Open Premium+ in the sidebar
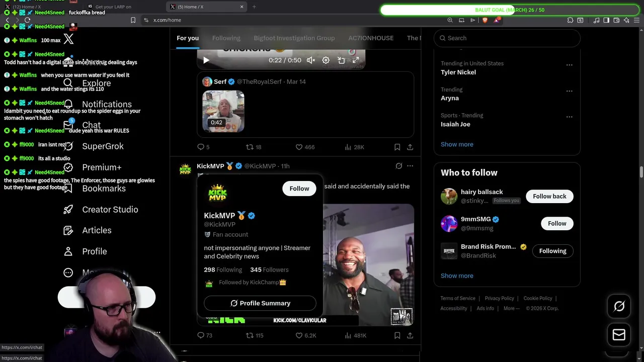The height and width of the screenshot is (362, 644). [x=93, y=167]
